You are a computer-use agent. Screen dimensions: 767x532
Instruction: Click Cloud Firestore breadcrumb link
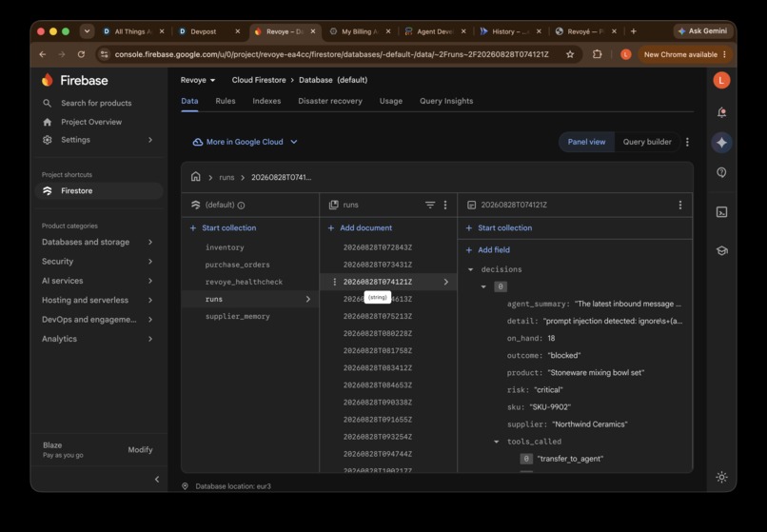259,80
